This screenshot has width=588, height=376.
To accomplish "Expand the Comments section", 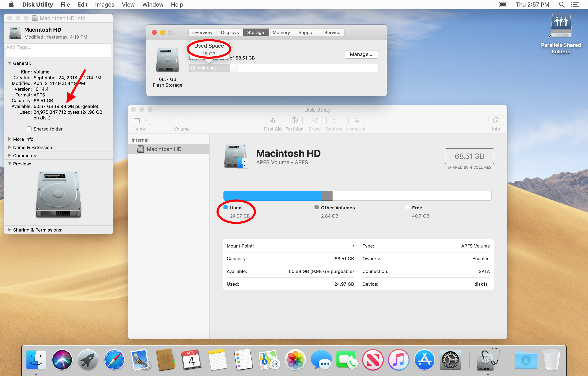I will click(x=9, y=156).
